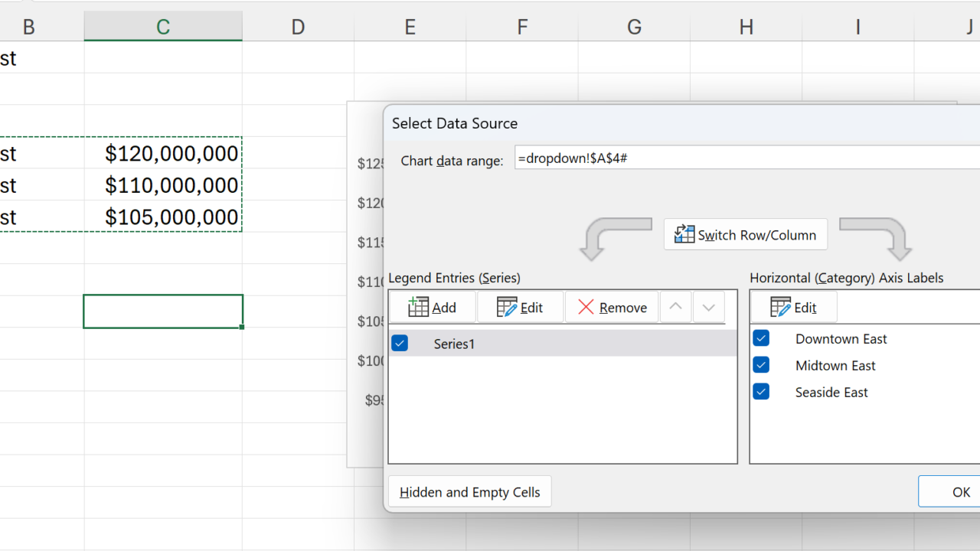Edit the selected legend series
The width and height of the screenshot is (980, 551).
(521, 308)
